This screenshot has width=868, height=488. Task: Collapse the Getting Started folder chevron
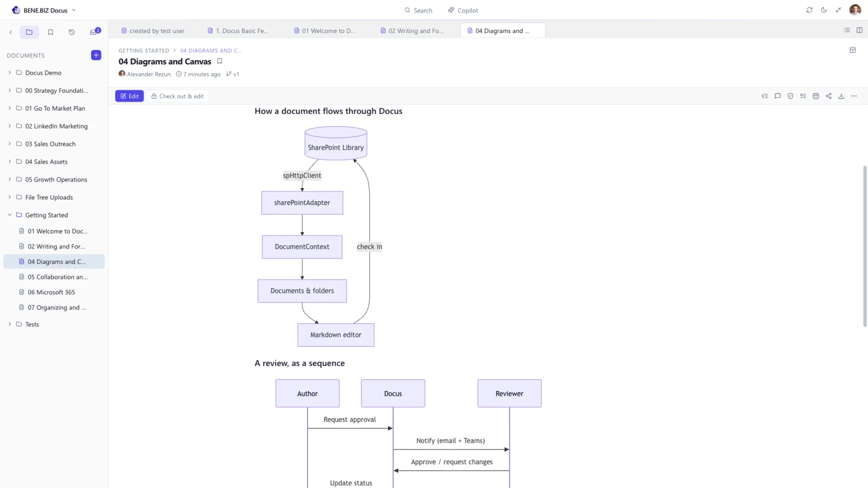pyautogui.click(x=10, y=215)
